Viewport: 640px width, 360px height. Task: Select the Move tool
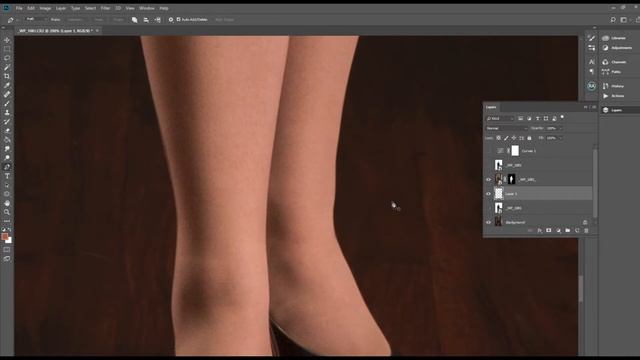pos(7,40)
